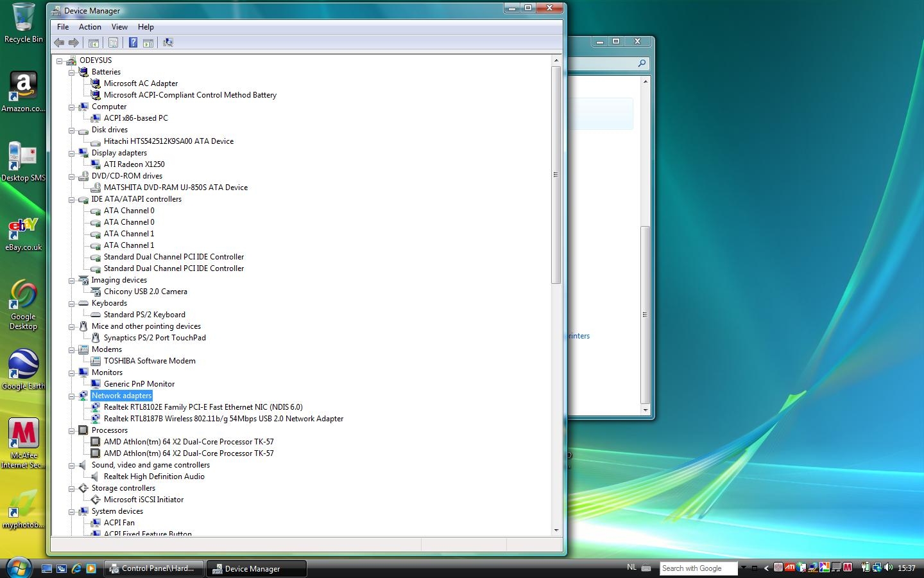Click the Properties toolbar icon
This screenshot has width=924, height=578.
point(113,42)
